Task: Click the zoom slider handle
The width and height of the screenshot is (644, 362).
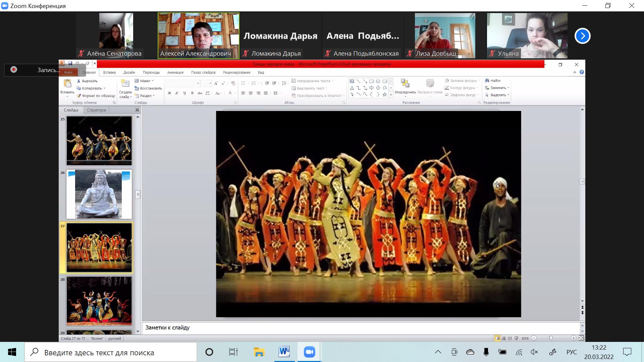Action: (x=551, y=338)
